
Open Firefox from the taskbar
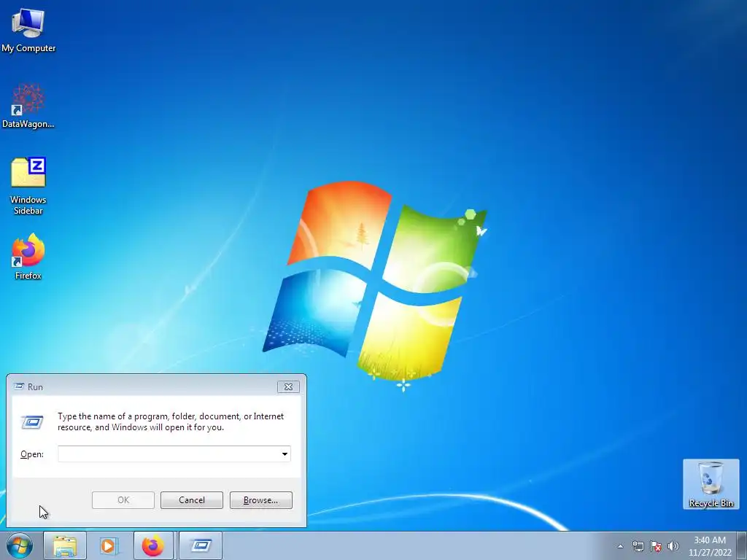[x=153, y=545]
